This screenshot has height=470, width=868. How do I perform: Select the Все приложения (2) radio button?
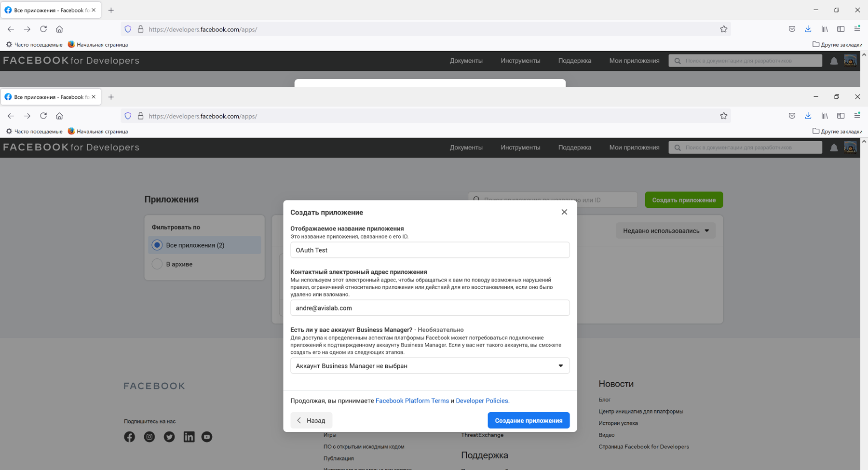(157, 245)
